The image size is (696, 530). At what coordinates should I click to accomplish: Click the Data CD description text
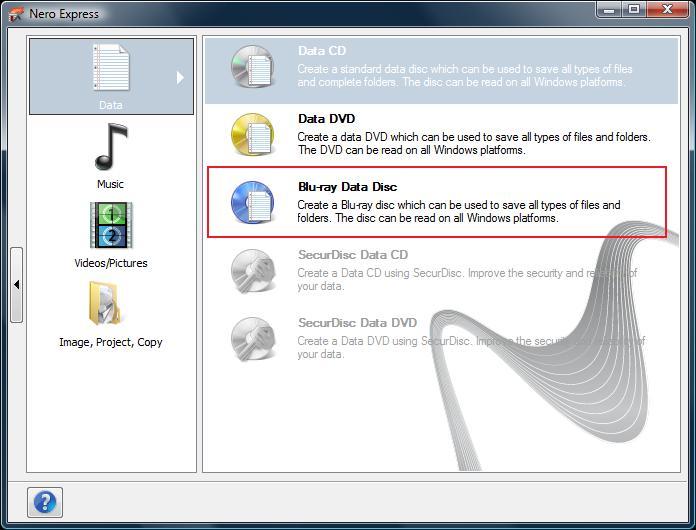[x=465, y=75]
